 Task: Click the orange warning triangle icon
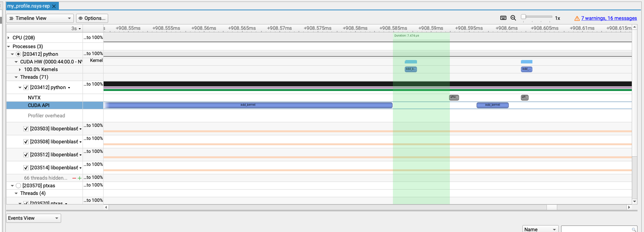tap(577, 18)
